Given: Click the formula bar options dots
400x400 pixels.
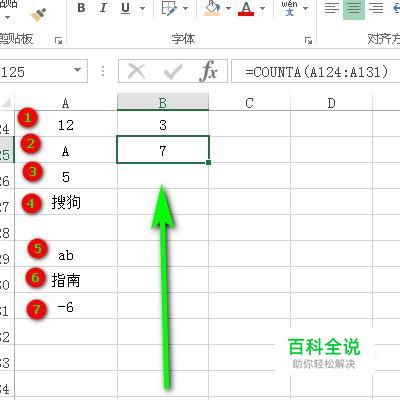Looking at the screenshot, I should tap(103, 71).
